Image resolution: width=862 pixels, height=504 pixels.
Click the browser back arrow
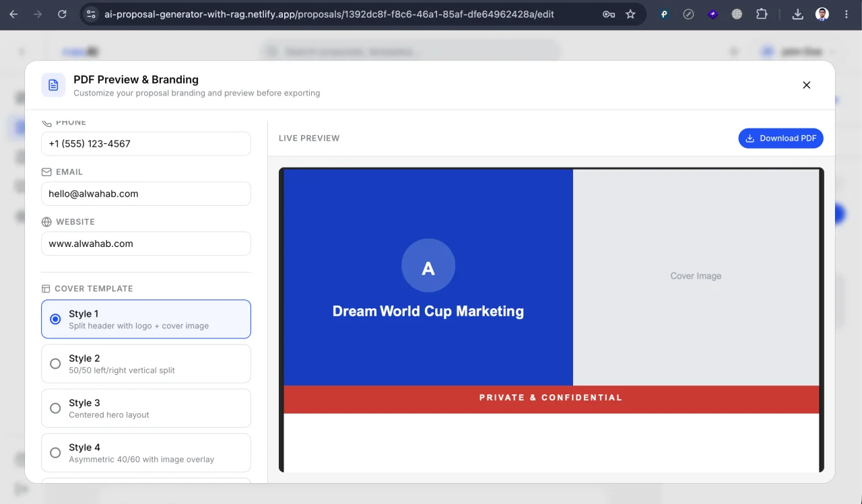[14, 13]
